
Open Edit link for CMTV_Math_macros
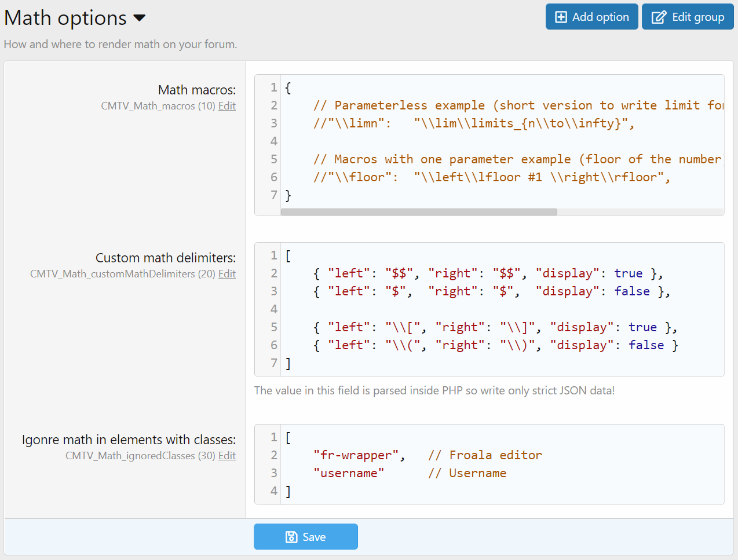[226, 106]
